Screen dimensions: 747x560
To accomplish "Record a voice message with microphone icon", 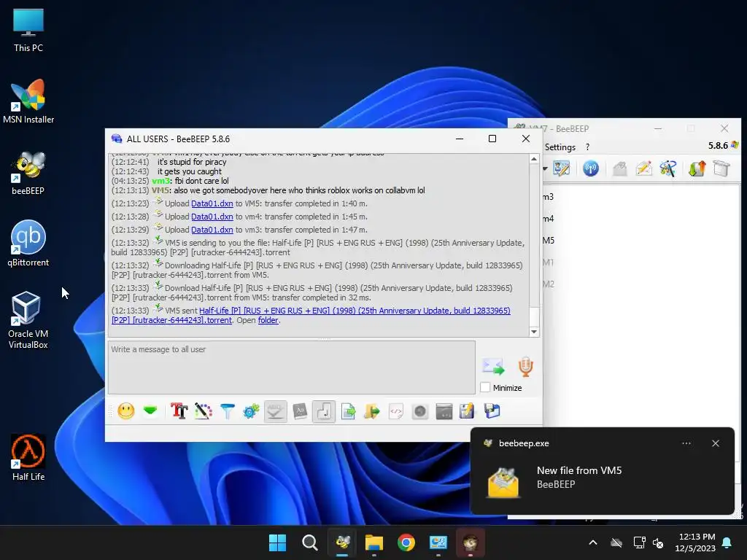I will (x=525, y=366).
